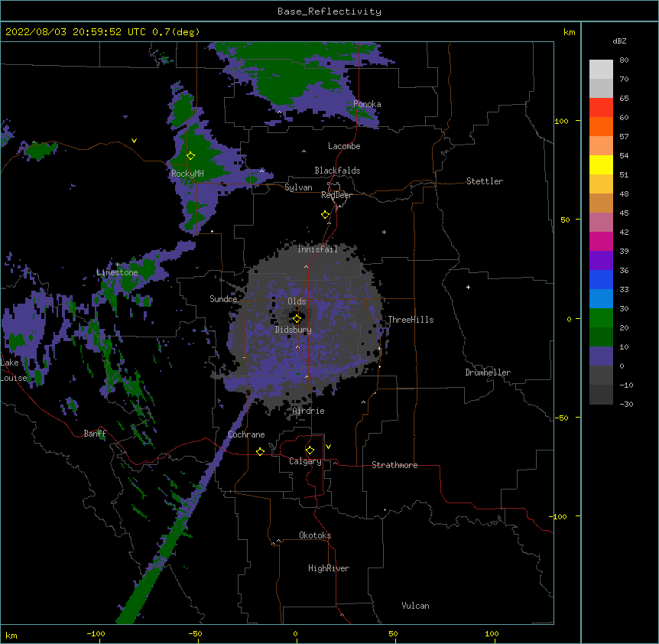Select the purple 36–39 dBZ legend swatch

[x=601, y=261]
